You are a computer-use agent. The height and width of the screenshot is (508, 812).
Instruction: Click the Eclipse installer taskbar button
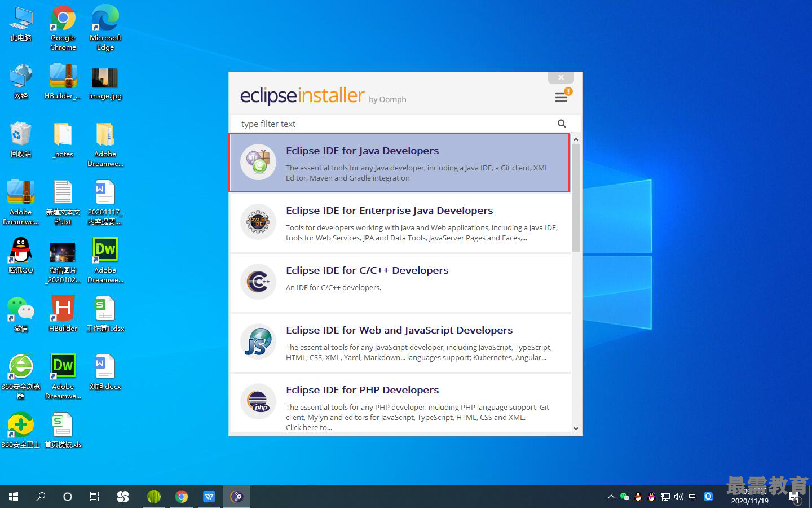237,497
